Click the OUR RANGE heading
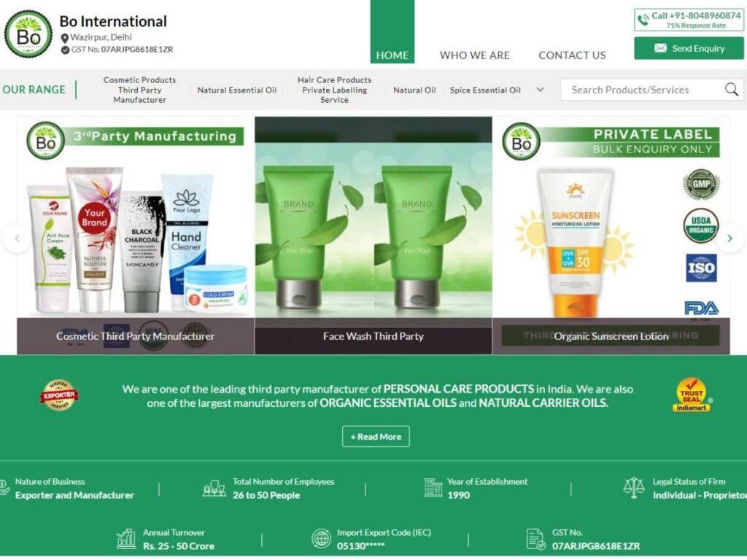The height and width of the screenshot is (560, 747). pyautogui.click(x=34, y=90)
